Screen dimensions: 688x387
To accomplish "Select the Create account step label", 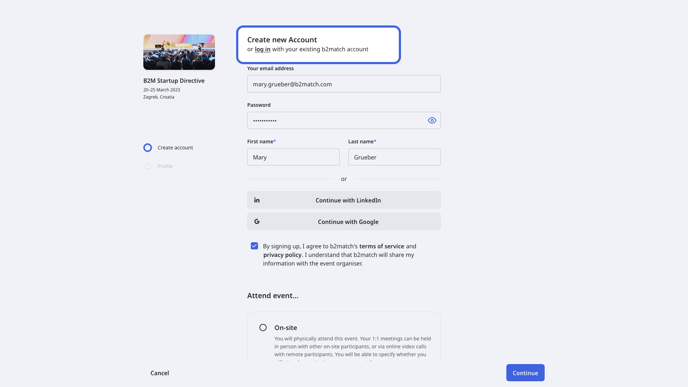I will point(175,147).
